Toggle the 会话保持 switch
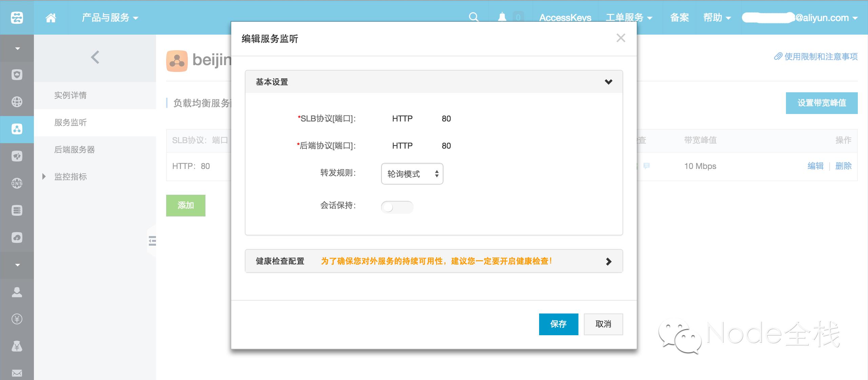The height and width of the screenshot is (380, 868). (397, 206)
